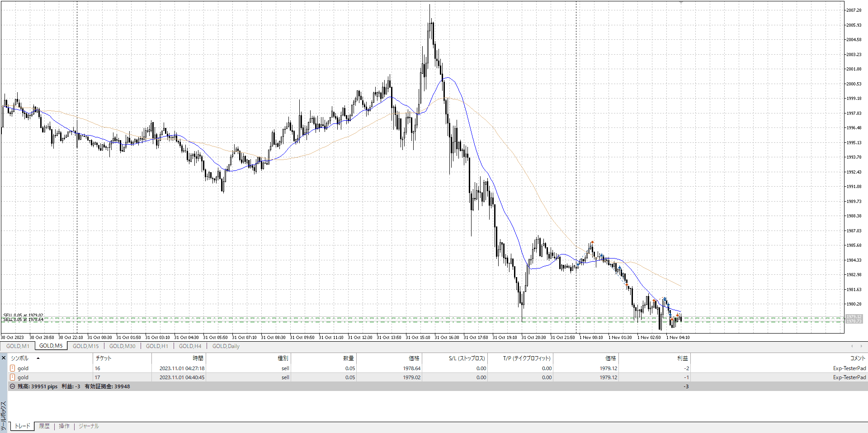
Task: Select the 操作 operations tab
Action: (64, 426)
